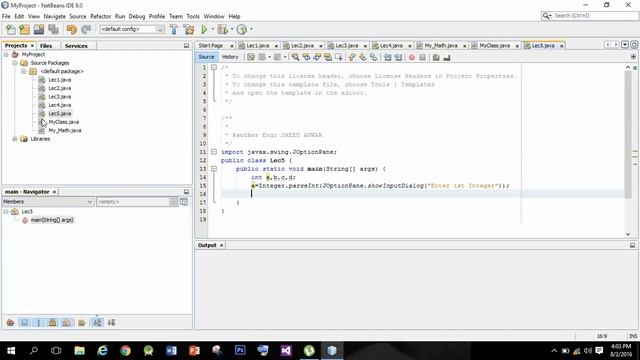Click the Uncomment lines editor icon

coord(447,58)
